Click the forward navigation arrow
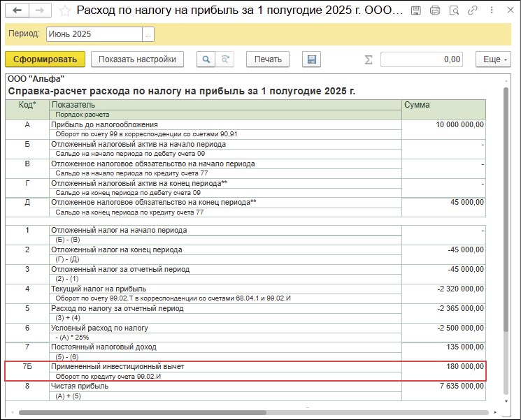 click(40, 11)
